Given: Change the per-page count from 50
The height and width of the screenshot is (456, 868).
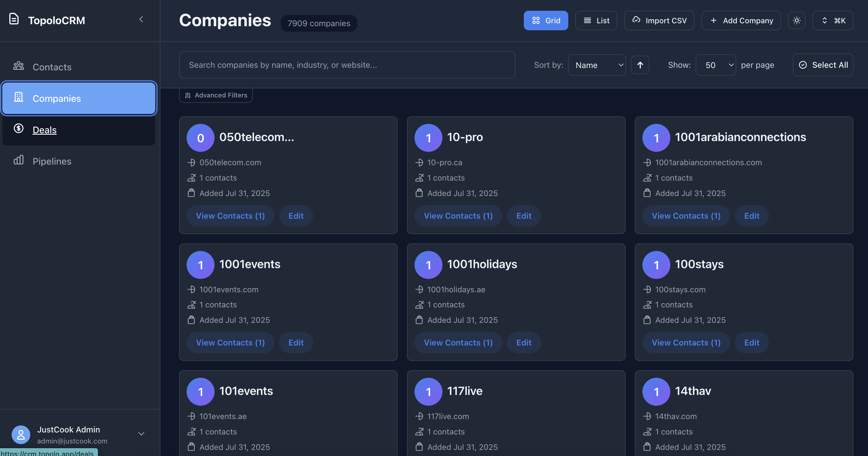Looking at the screenshot, I should coord(715,65).
